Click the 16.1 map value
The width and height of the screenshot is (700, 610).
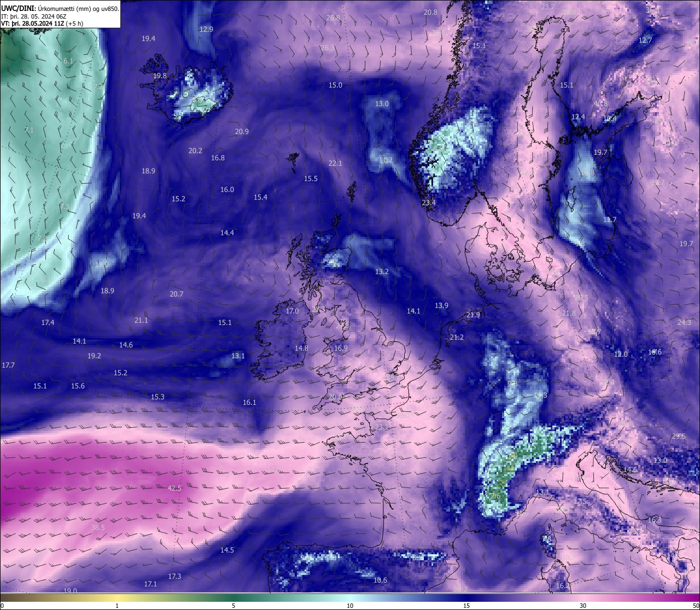point(249,402)
